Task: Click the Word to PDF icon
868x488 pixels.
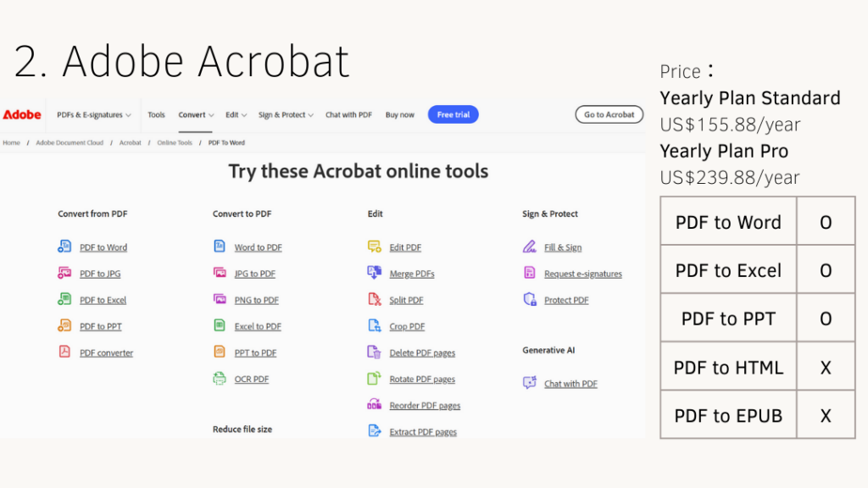Action: click(220, 247)
